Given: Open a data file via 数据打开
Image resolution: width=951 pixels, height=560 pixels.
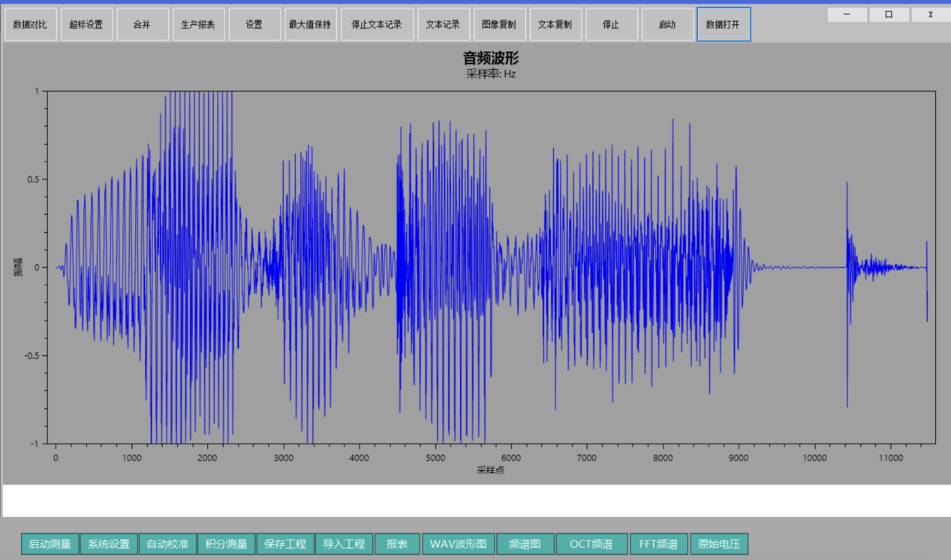Looking at the screenshot, I should click(x=724, y=25).
